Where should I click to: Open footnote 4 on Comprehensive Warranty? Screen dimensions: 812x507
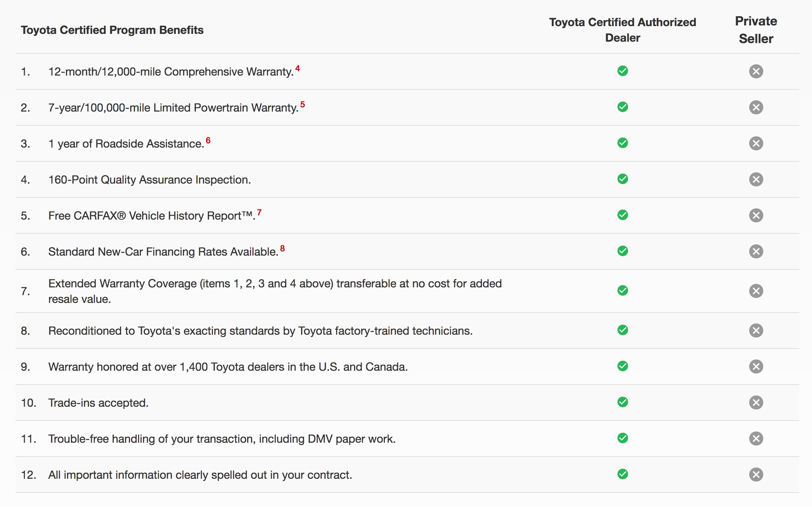point(298,68)
